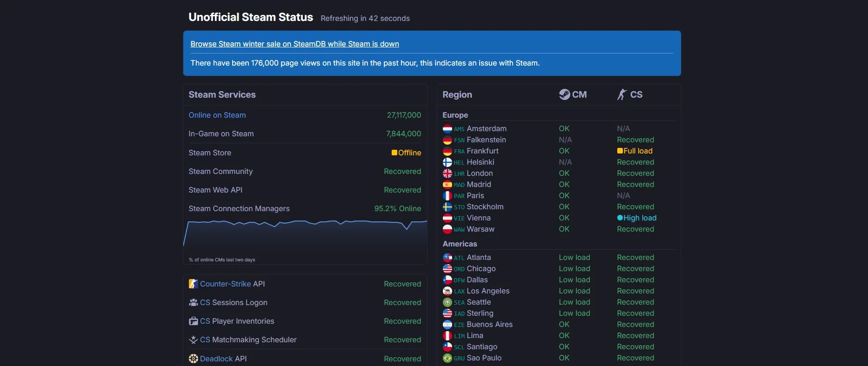Click the CS Player Inventories briefcase icon
This screenshot has height=366, width=868.
click(x=193, y=321)
